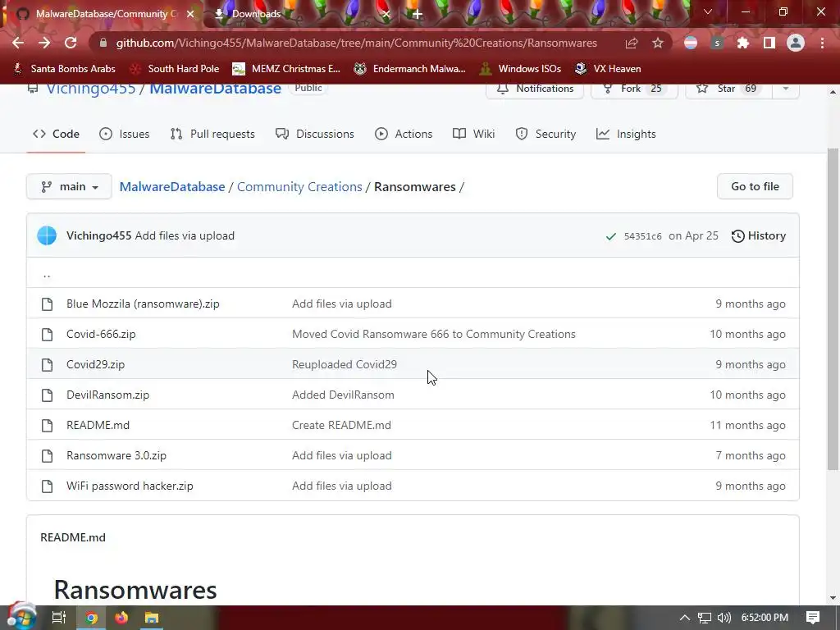Open the Extensions puzzle icon
This screenshot has height=630, width=840.
pyautogui.click(x=742, y=43)
